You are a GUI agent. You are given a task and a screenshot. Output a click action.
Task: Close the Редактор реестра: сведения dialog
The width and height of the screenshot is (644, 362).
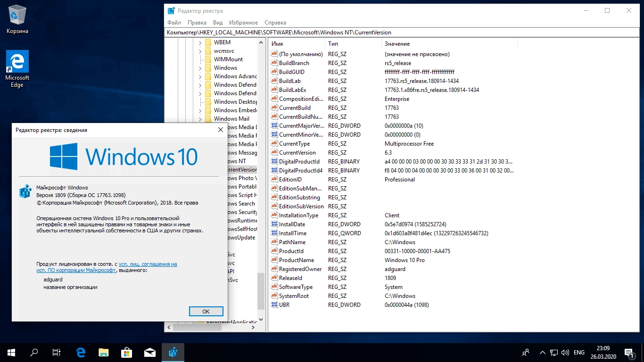[220, 130]
